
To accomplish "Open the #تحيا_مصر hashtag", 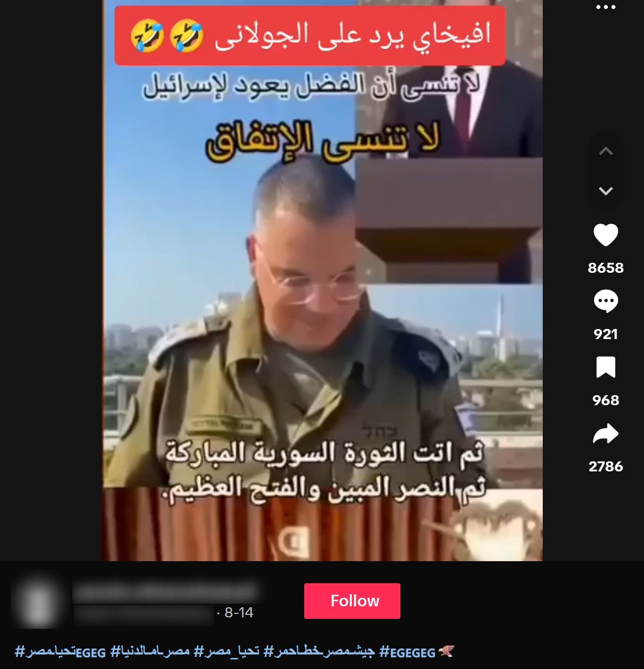I will [227, 652].
